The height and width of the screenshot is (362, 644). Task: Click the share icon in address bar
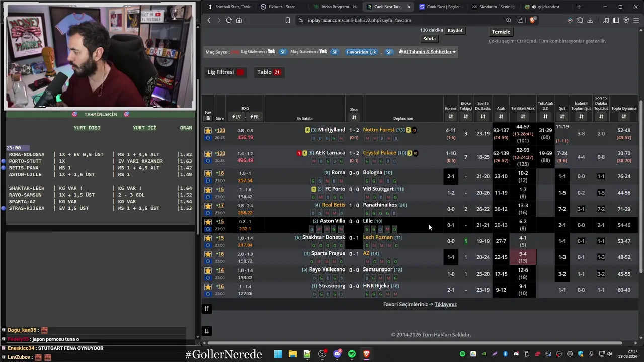click(x=520, y=20)
